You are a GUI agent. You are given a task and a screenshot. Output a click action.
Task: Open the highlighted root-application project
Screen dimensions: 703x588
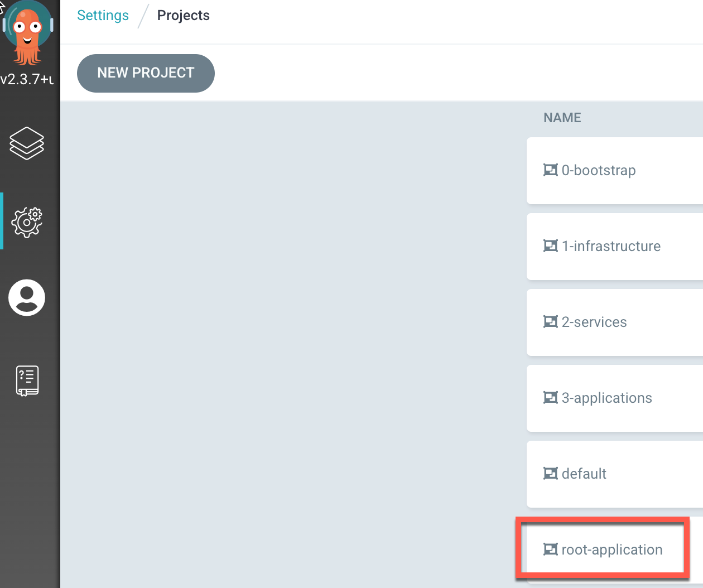click(612, 549)
